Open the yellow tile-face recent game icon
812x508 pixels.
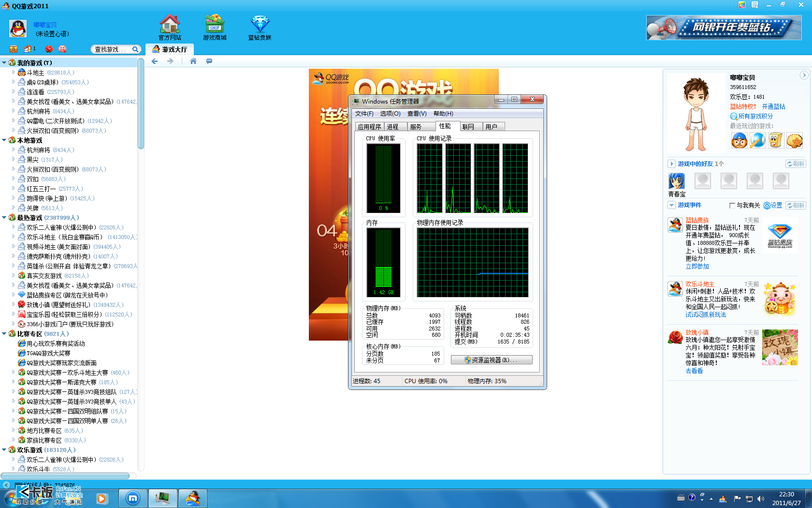point(776,140)
